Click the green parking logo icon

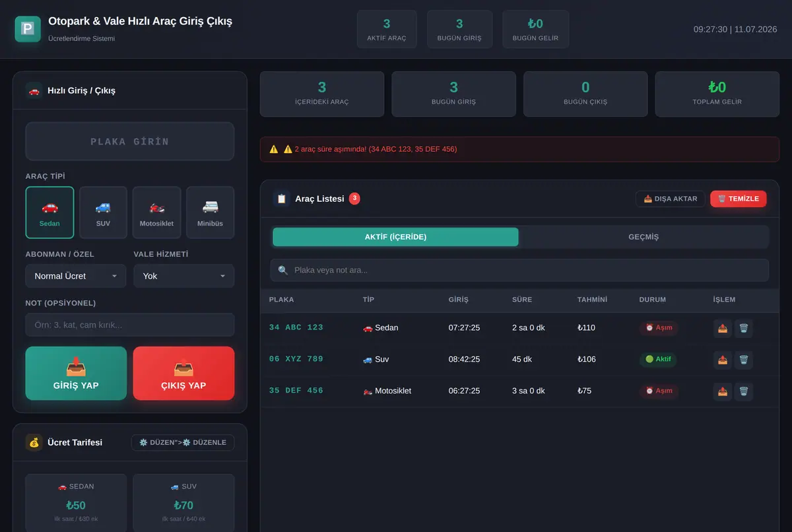pyautogui.click(x=28, y=29)
